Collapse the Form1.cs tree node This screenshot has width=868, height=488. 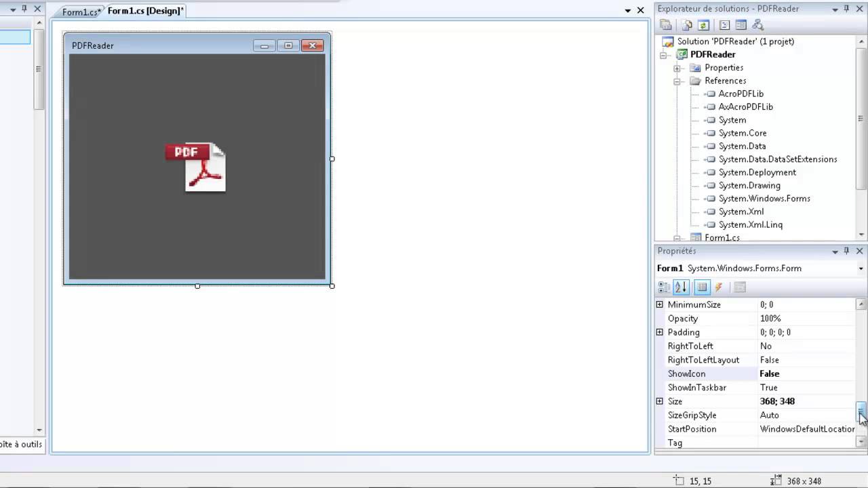click(x=677, y=238)
